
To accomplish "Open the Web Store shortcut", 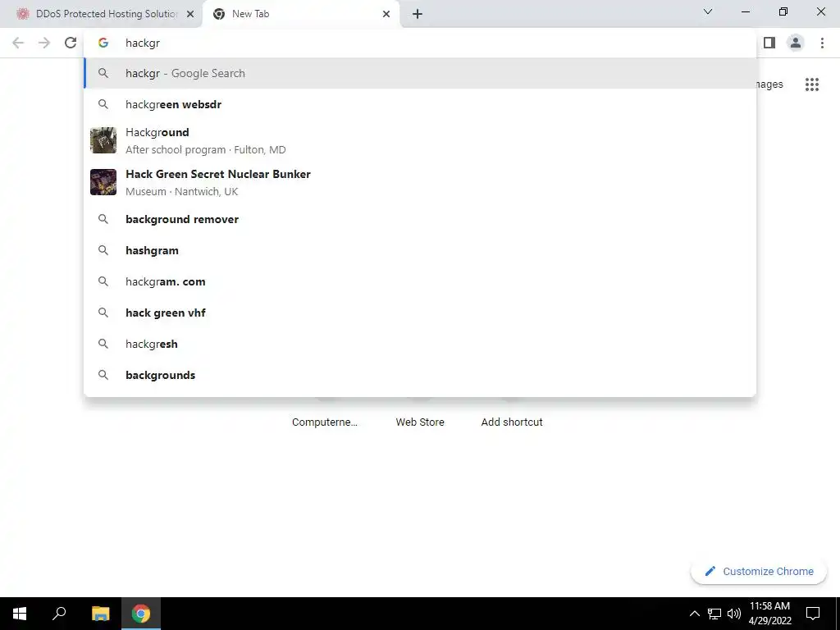I will 420,422.
